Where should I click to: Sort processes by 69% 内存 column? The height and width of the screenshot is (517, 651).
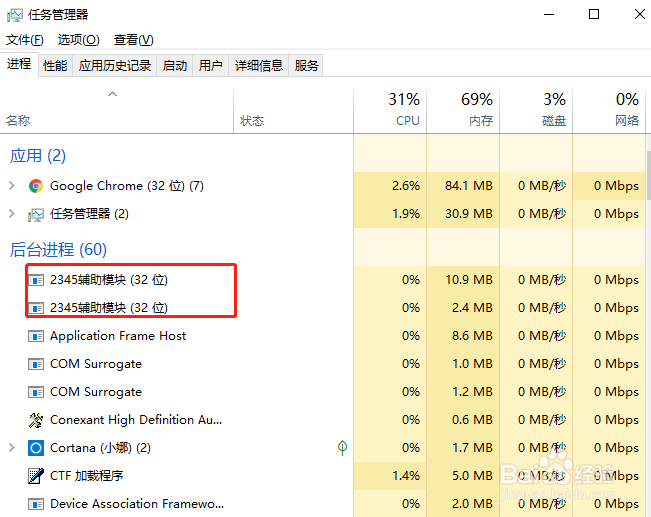pos(463,112)
